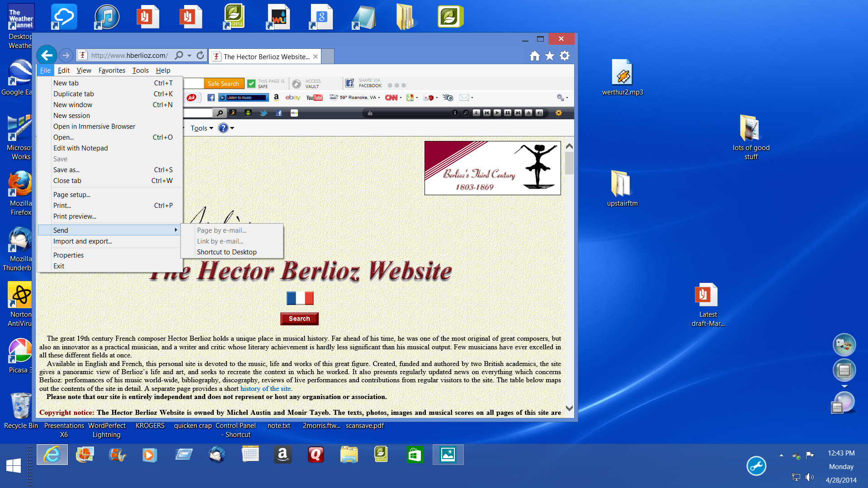This screenshot has width=868, height=488.
Task: Click the Twitter bird icon
Action: click(x=263, y=113)
